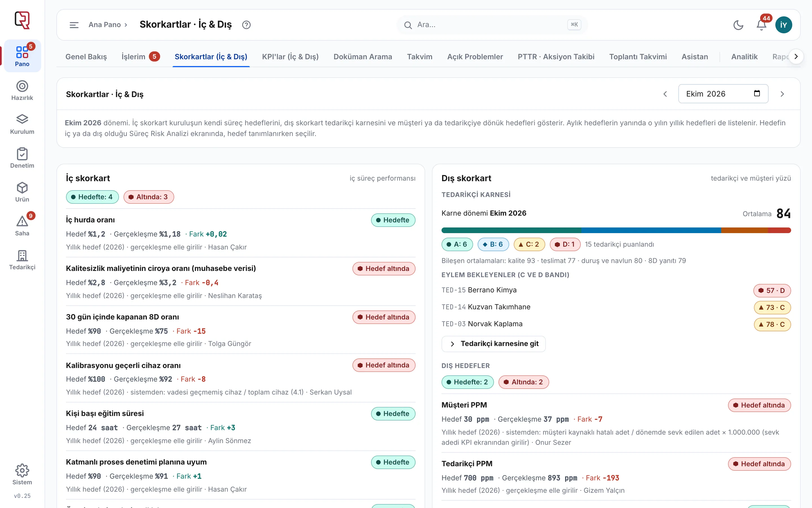Select TED-03 Norvak Kaplama row
This screenshot has width=812, height=508.
coord(616,324)
